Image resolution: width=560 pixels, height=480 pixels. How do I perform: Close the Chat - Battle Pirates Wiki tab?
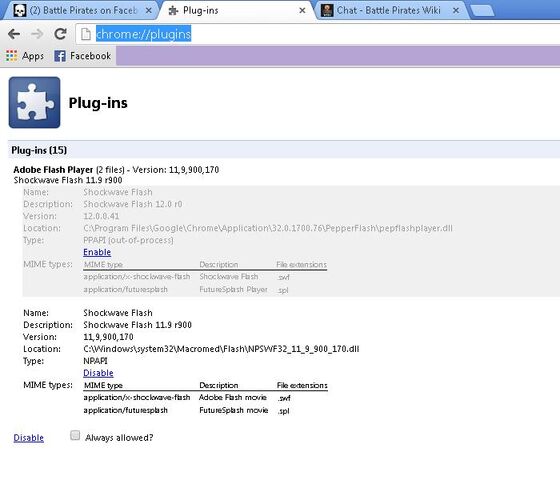point(456,11)
